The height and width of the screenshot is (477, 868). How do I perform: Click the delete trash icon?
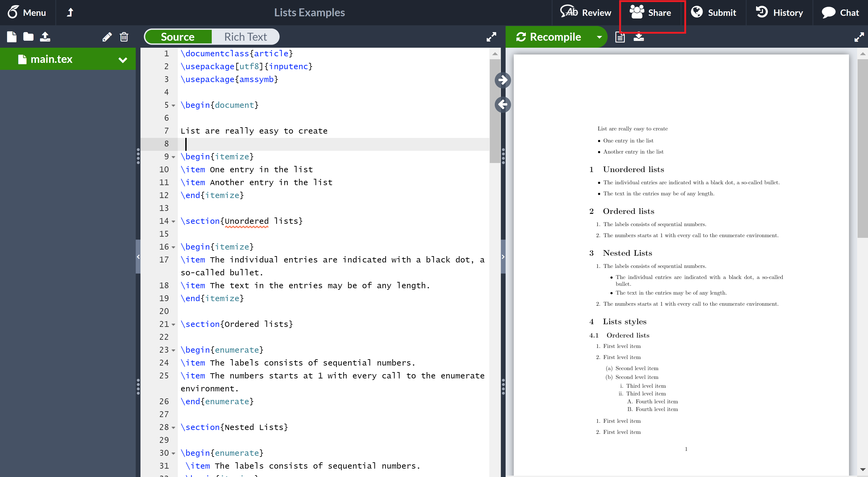coord(124,37)
